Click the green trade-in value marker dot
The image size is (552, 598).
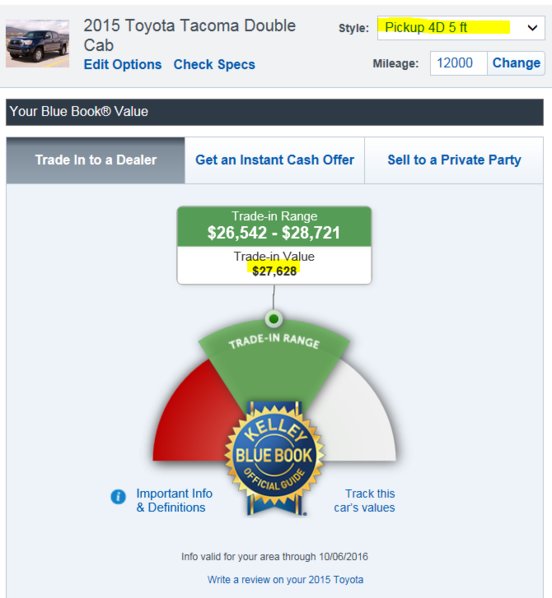[x=274, y=318]
